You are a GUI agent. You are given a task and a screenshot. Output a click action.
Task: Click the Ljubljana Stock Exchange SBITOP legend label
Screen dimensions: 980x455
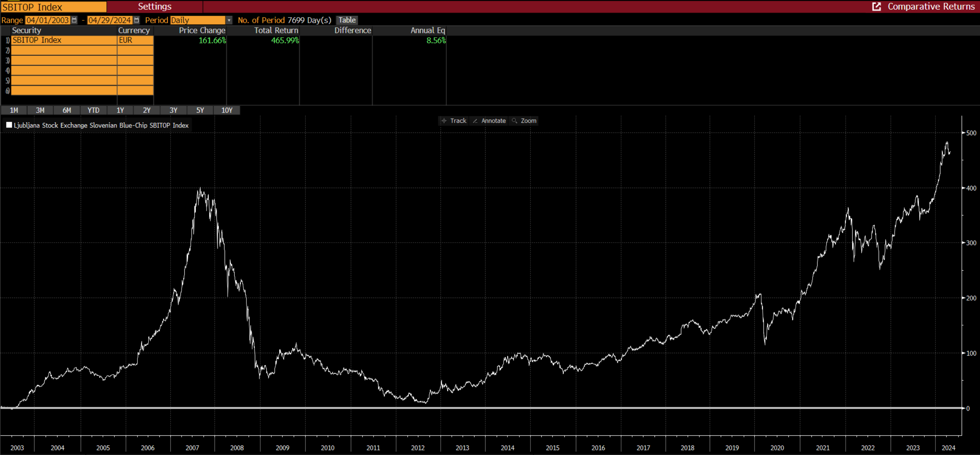point(101,125)
